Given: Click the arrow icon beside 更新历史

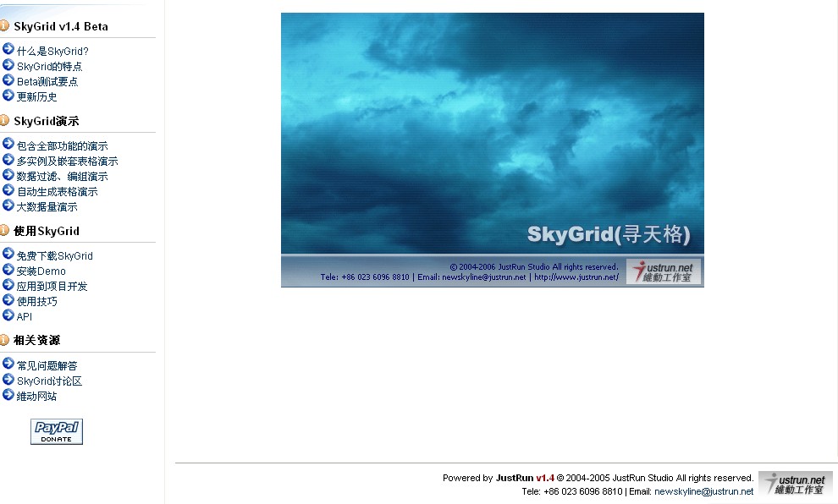Looking at the screenshot, I should 8,96.
